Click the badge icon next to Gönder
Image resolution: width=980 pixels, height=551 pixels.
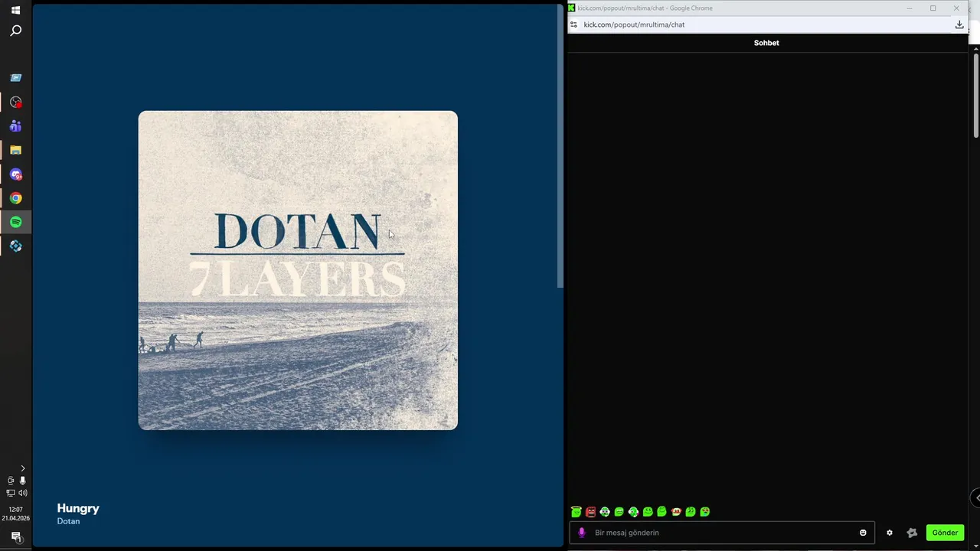click(912, 533)
